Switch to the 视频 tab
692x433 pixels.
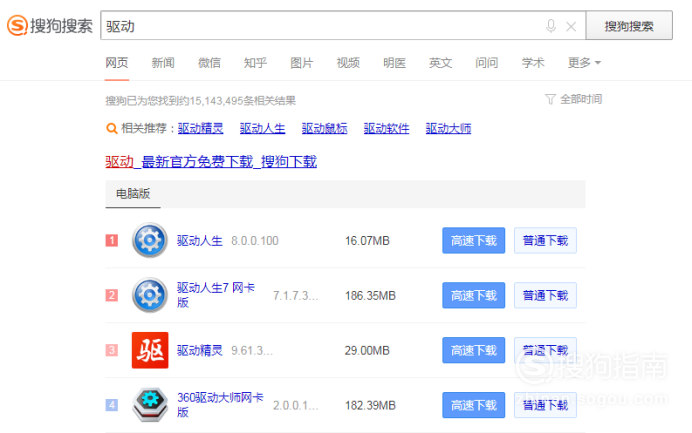click(x=348, y=63)
